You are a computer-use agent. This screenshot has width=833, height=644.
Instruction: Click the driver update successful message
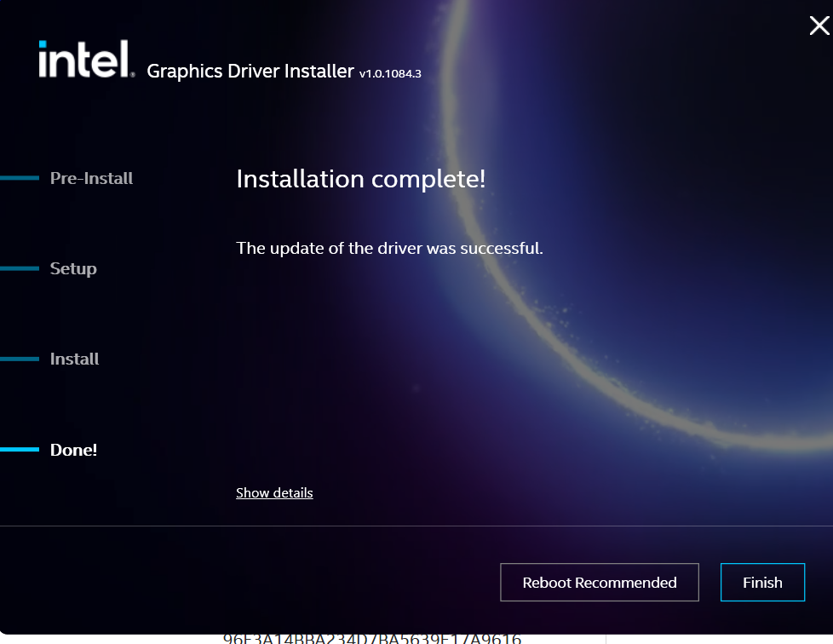[389, 248]
